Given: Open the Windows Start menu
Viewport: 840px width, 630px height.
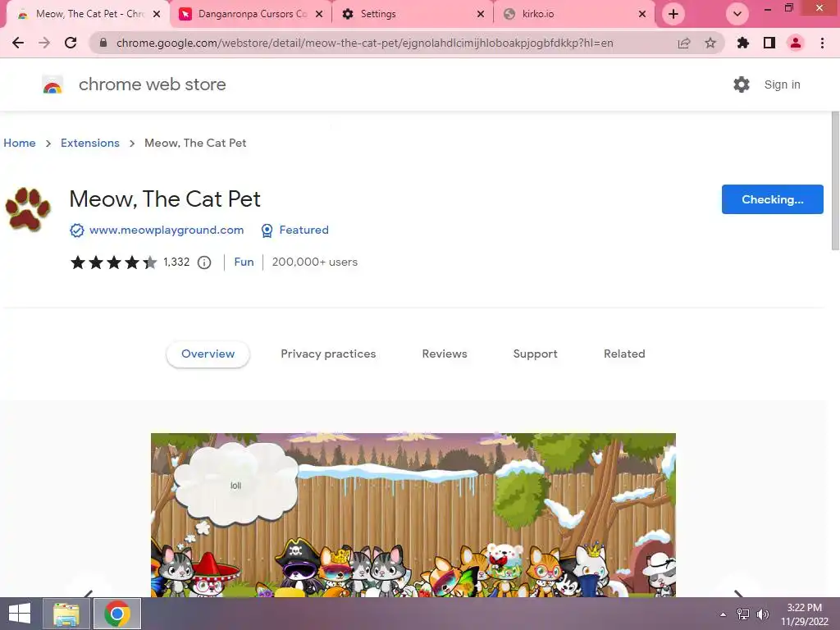Looking at the screenshot, I should (20, 614).
